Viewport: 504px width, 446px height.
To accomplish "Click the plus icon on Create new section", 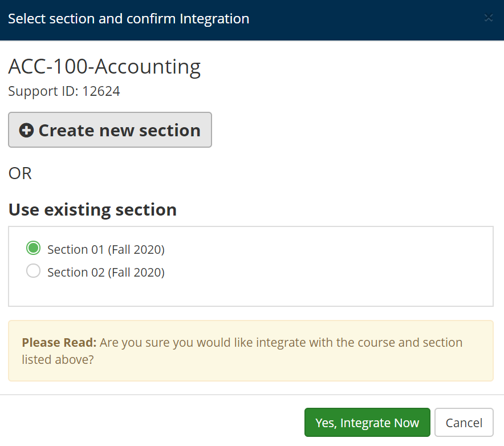I will click(x=26, y=130).
